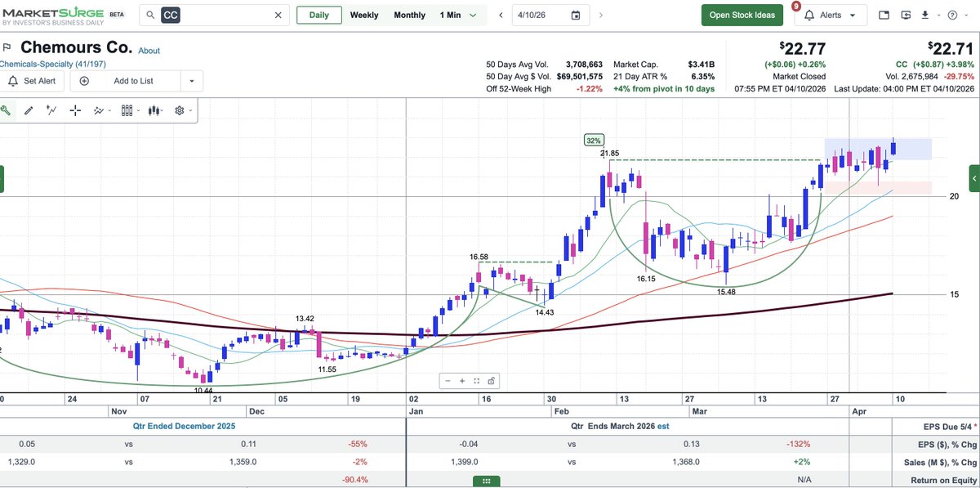Click the Open Stock Ideas button
Screen dimensions: 980x488
tap(742, 15)
